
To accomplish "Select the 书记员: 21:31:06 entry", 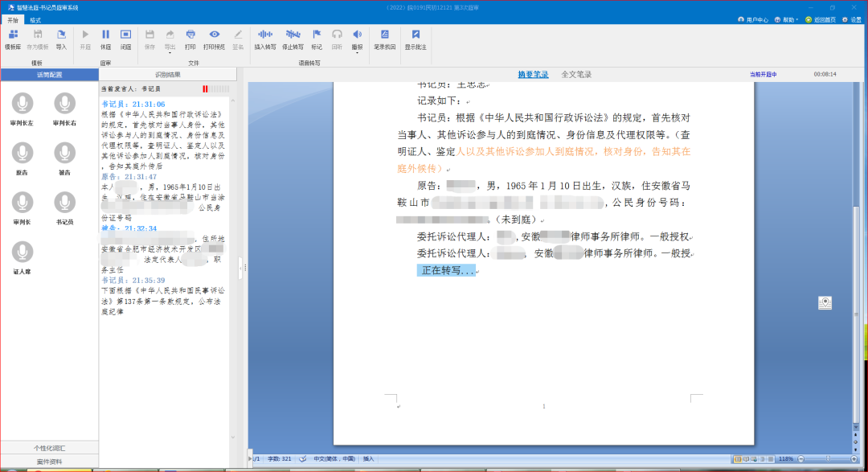I will click(133, 105).
